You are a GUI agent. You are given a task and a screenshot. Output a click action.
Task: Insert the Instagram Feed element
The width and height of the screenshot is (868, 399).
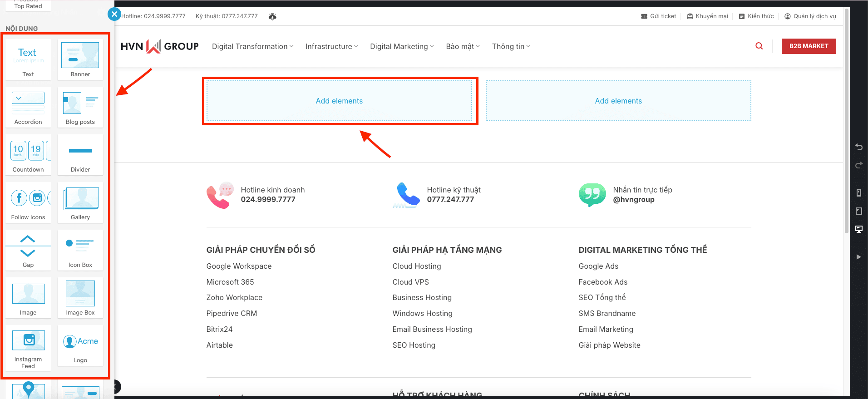coord(28,348)
